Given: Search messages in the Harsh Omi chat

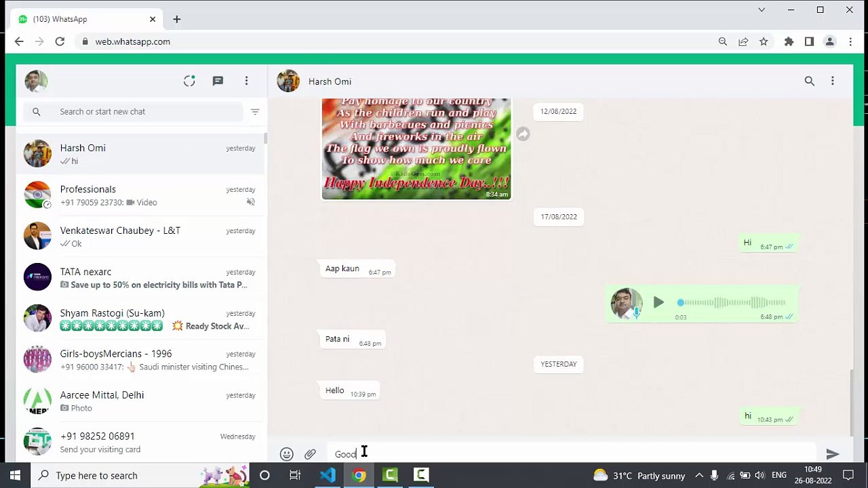Looking at the screenshot, I should coord(809,81).
